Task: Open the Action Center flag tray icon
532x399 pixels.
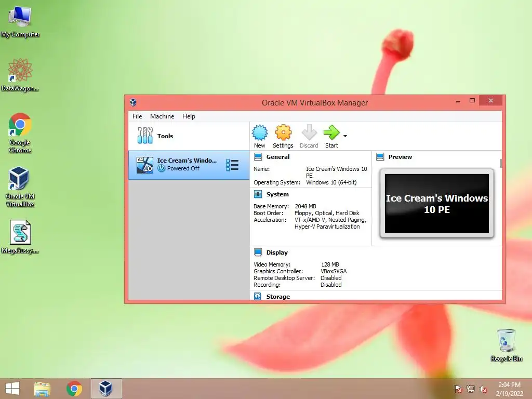Action: pyautogui.click(x=458, y=389)
